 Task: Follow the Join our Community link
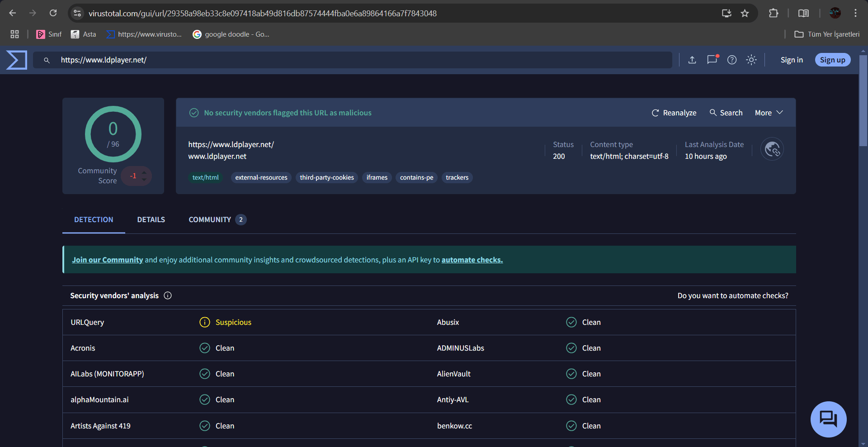pos(108,260)
